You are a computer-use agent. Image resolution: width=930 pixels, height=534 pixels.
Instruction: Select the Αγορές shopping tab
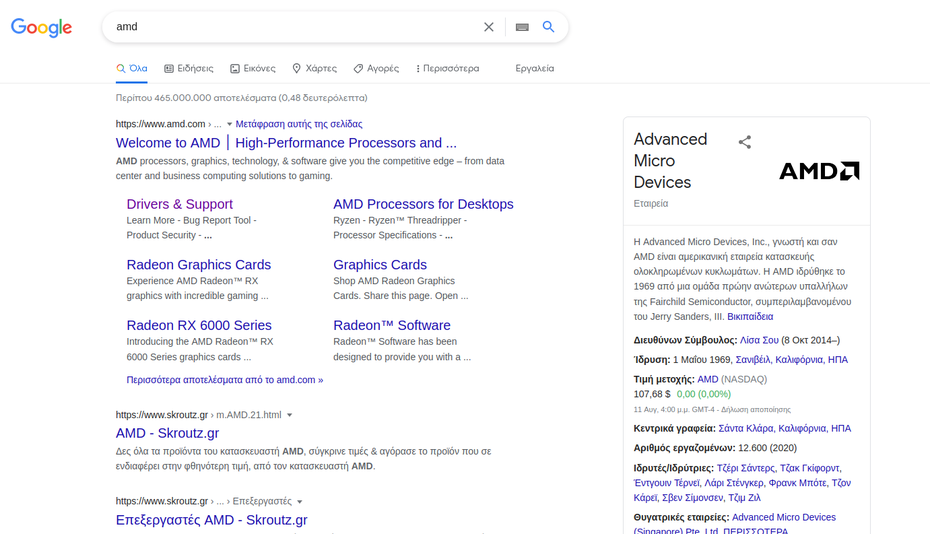[x=376, y=69]
